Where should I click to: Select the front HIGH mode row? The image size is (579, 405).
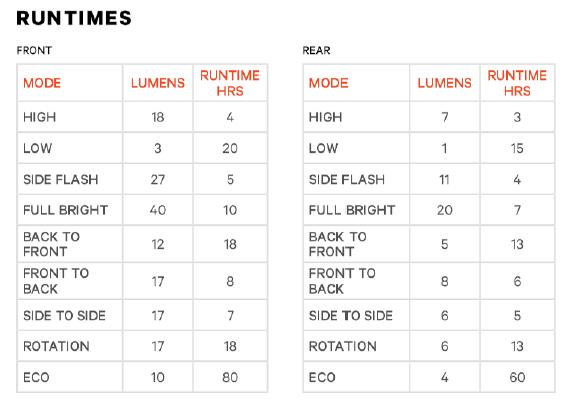[142, 117]
